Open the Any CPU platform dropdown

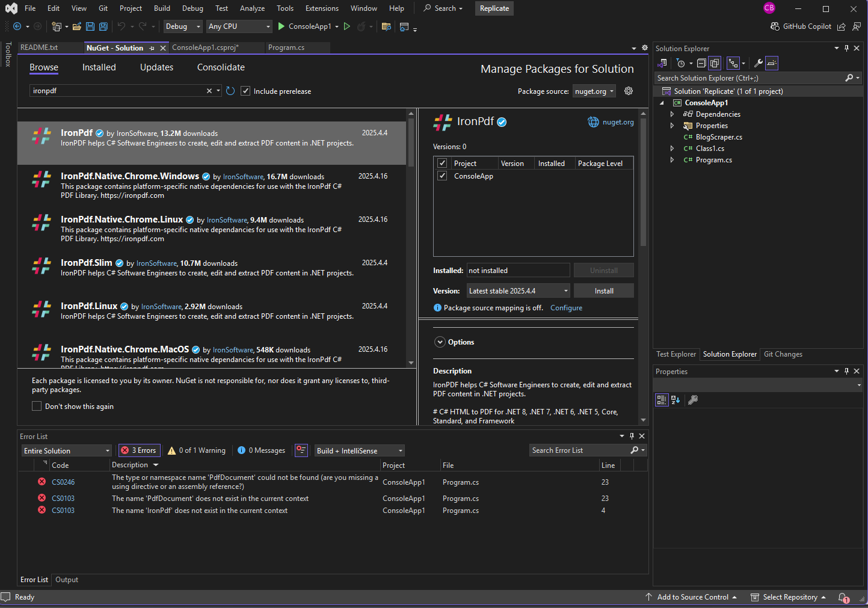pos(239,26)
